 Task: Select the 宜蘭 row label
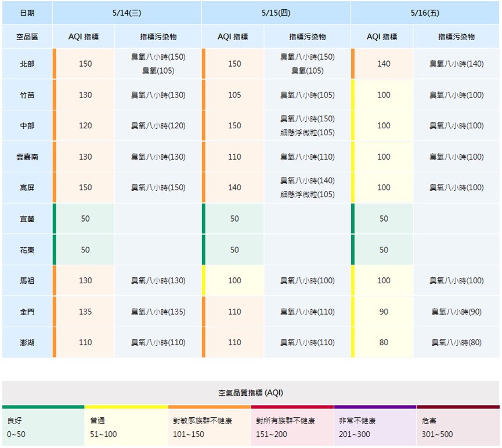(27, 219)
